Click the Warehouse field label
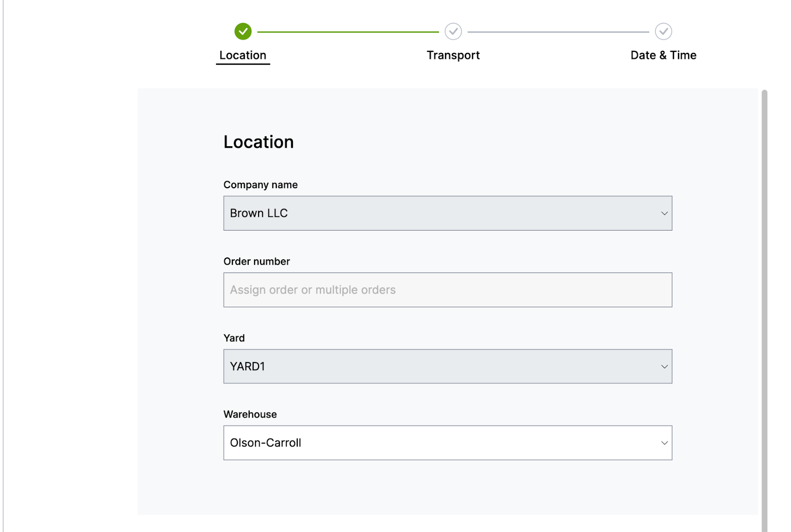The height and width of the screenshot is (532, 791). pos(250,414)
